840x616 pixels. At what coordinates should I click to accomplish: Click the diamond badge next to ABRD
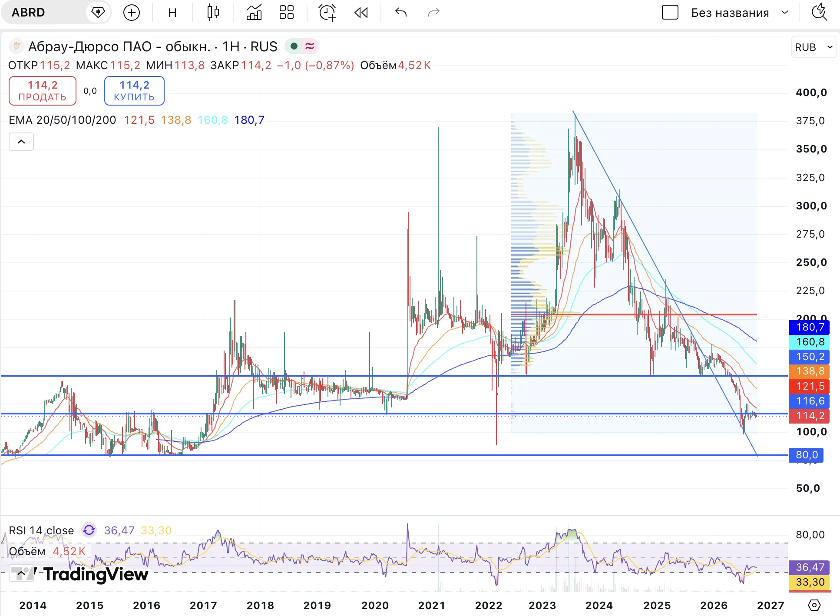[99, 13]
